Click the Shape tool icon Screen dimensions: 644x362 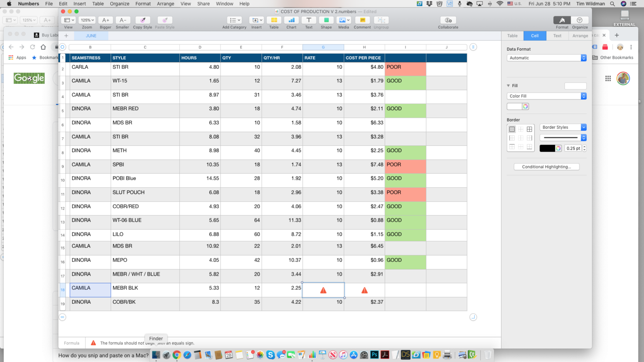tap(326, 21)
